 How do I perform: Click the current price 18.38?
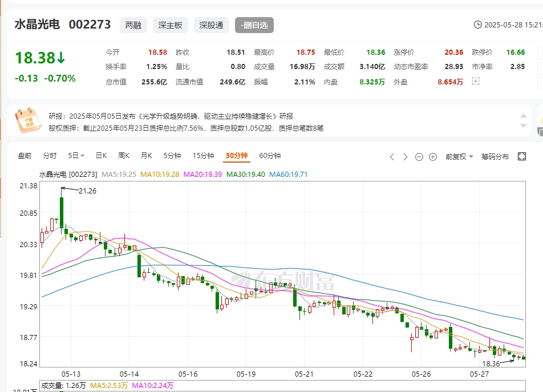coord(35,58)
